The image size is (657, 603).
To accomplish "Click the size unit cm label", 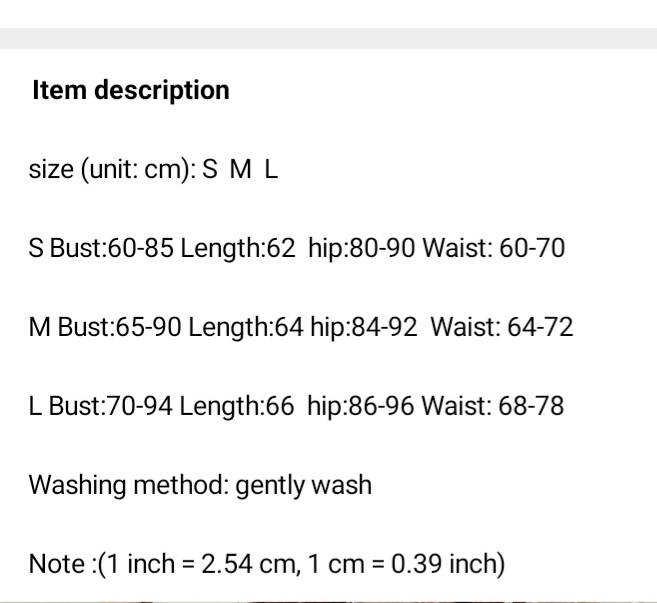I will [x=109, y=169].
